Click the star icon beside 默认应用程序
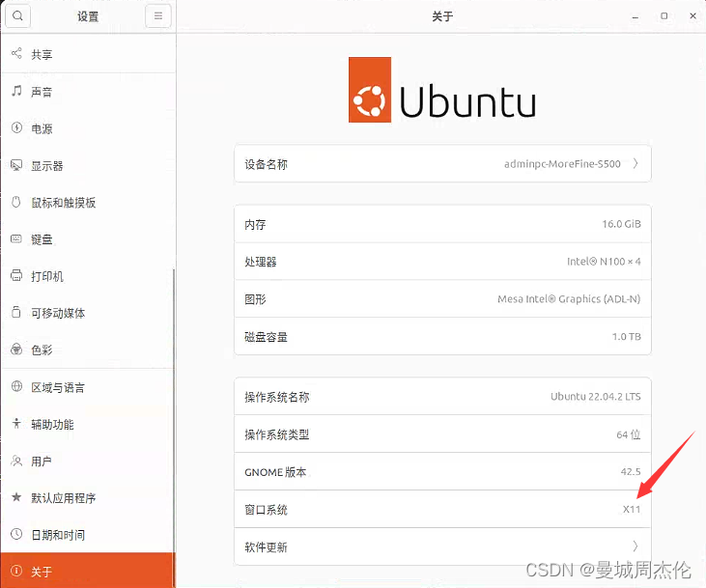The image size is (706, 588). click(16, 497)
